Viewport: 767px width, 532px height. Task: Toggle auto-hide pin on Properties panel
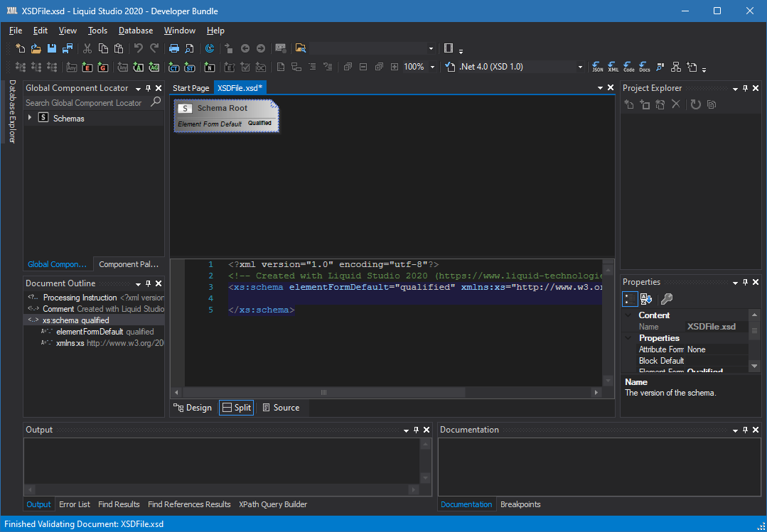(x=745, y=282)
